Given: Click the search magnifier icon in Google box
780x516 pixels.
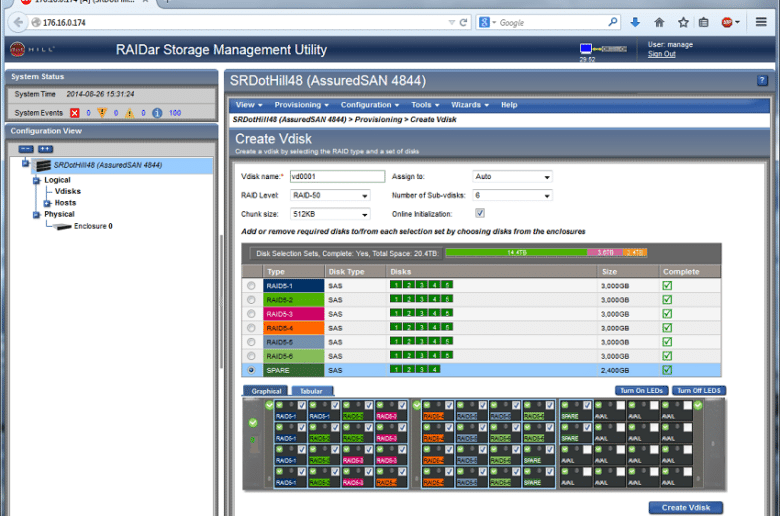Looking at the screenshot, I should coord(613,22).
